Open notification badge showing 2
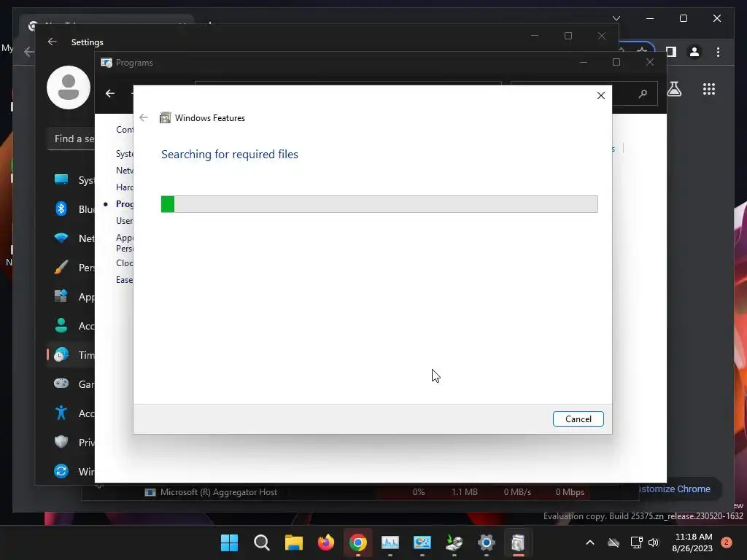 [726, 542]
